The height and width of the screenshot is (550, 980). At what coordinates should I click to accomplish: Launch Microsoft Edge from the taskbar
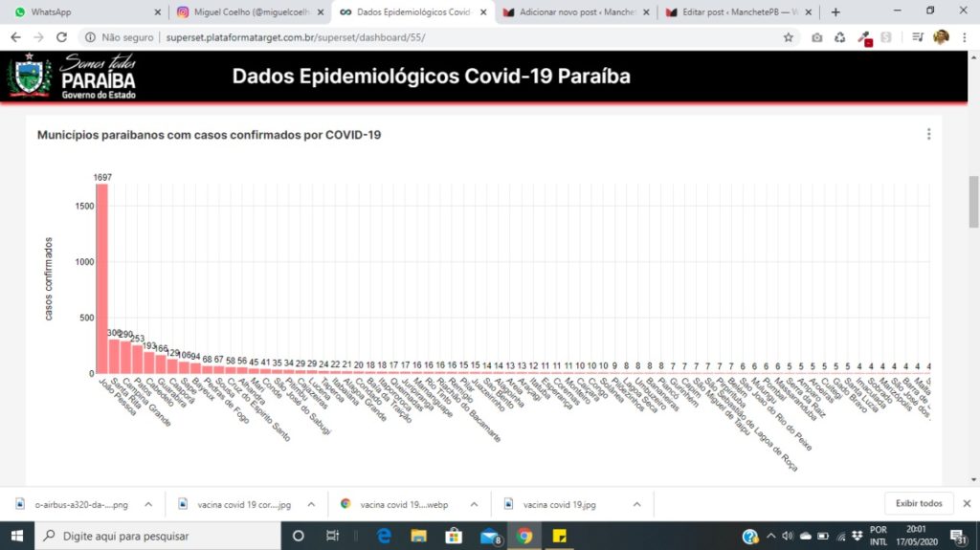384,536
